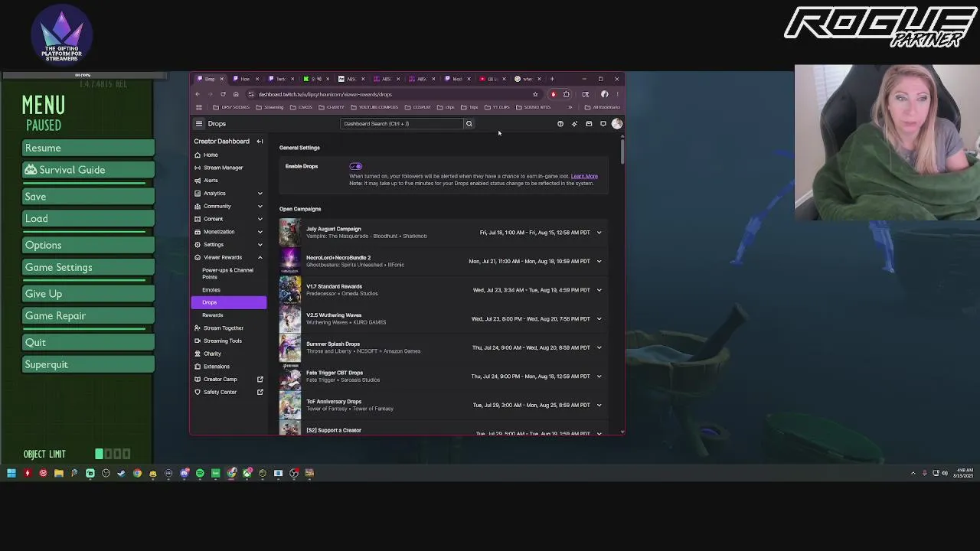Expand the NecroLord+NecroBundle 2 campaign
Screen dimensions: 980x551
click(599, 261)
